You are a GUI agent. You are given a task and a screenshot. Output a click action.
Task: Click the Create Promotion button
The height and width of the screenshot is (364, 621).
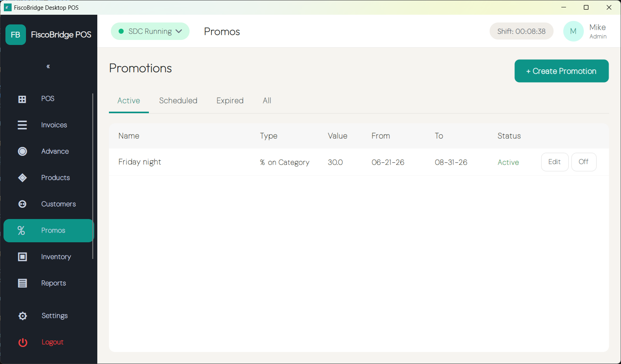pos(561,71)
